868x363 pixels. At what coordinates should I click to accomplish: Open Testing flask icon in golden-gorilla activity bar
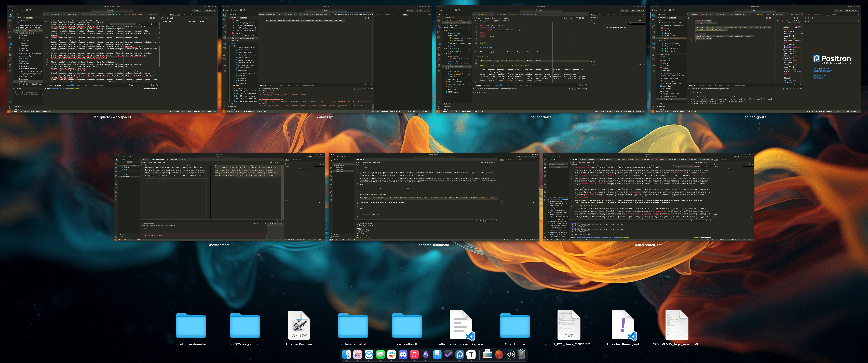[x=653, y=54]
